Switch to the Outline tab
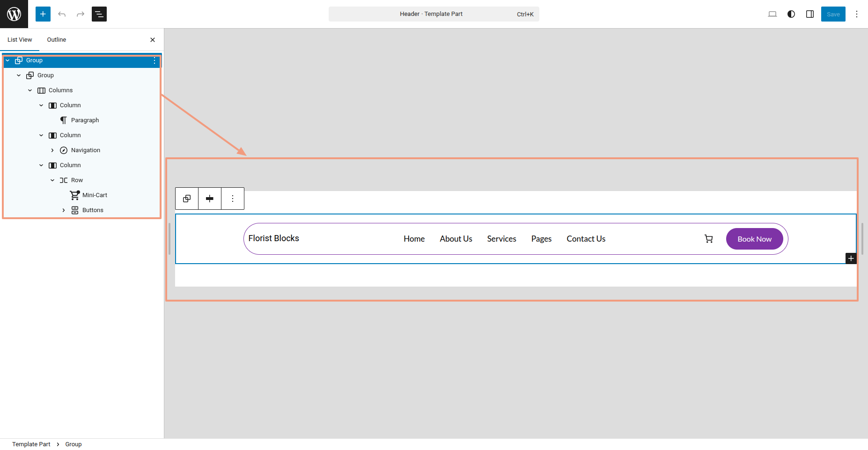This screenshot has width=868, height=450. (x=57, y=40)
